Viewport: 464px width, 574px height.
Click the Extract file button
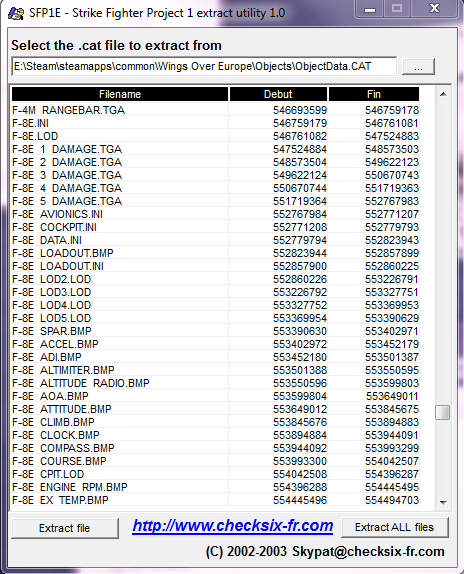point(65,528)
